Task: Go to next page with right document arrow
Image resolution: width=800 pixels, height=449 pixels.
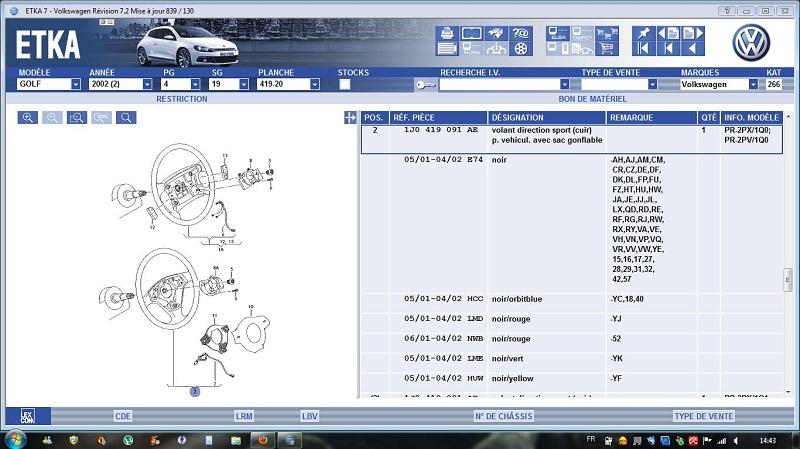Action: click(x=693, y=33)
